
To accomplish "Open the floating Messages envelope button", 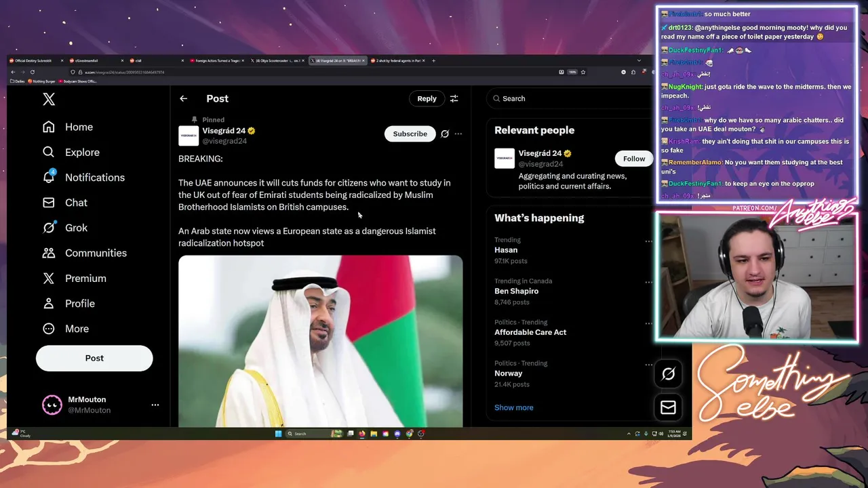I will pyautogui.click(x=668, y=407).
